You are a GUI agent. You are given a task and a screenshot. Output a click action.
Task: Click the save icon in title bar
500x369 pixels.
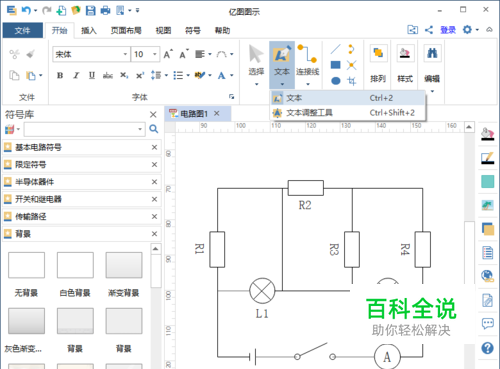tap(90, 10)
